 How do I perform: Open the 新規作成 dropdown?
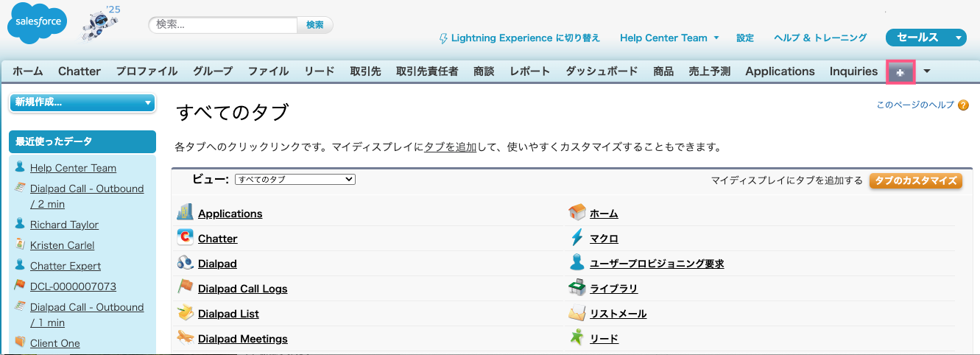coord(82,102)
